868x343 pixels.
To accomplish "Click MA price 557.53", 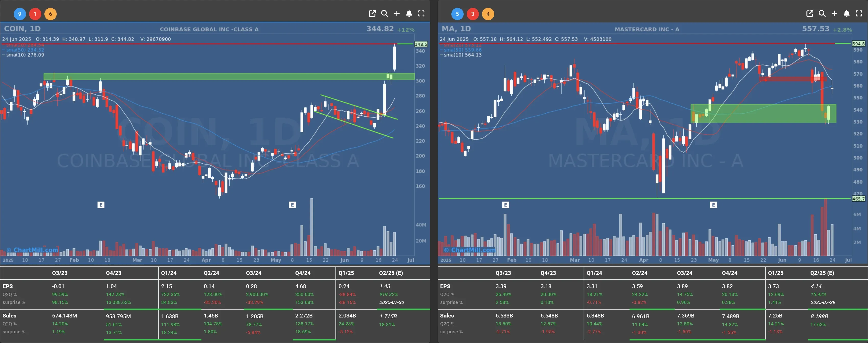I will coord(815,29).
